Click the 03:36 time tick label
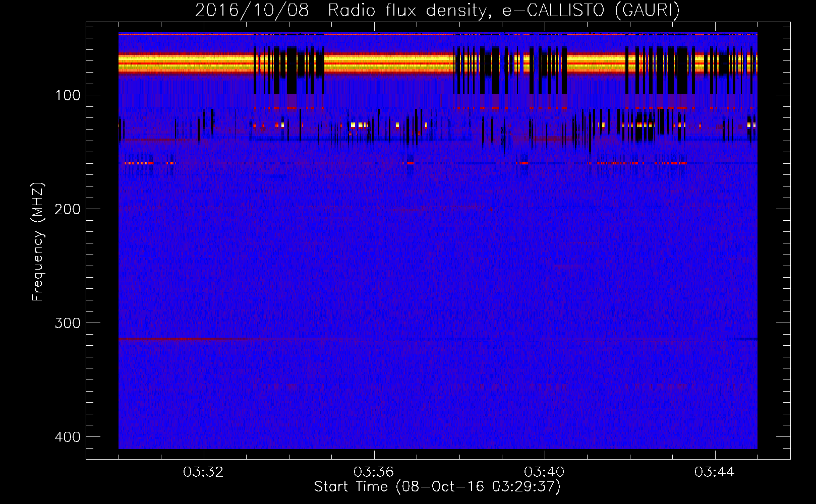816x504 pixels. pos(374,472)
